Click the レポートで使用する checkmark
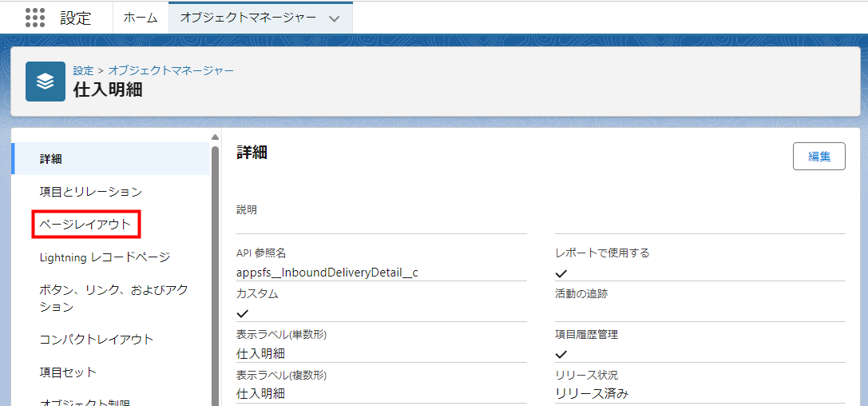The image size is (868, 406). (x=561, y=273)
